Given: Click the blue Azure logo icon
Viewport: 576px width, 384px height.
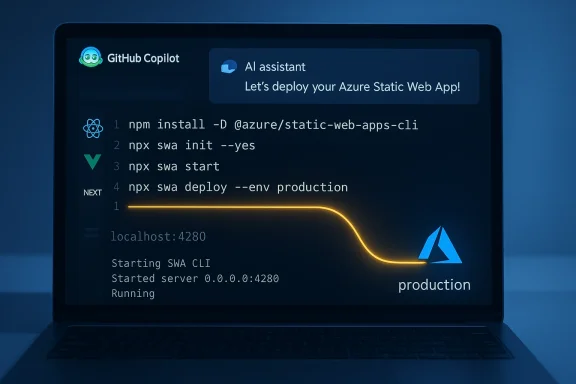Looking at the screenshot, I should pyautogui.click(x=440, y=245).
